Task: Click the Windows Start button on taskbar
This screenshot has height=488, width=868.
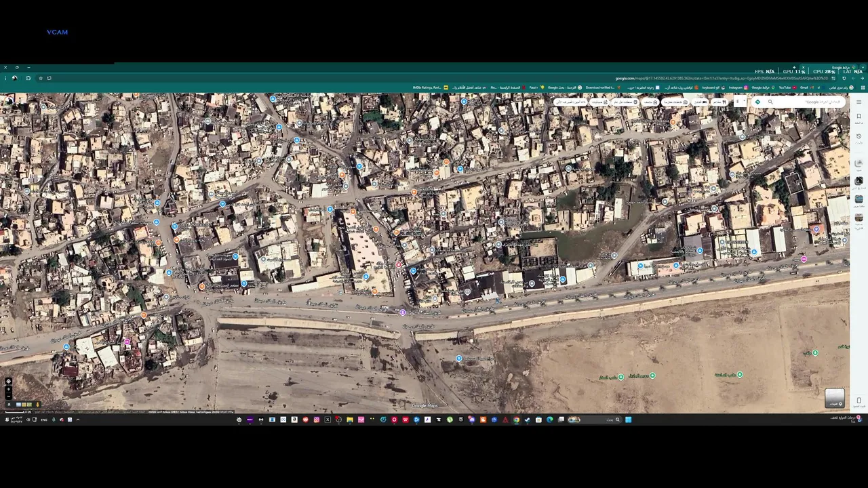Action: 629,420
